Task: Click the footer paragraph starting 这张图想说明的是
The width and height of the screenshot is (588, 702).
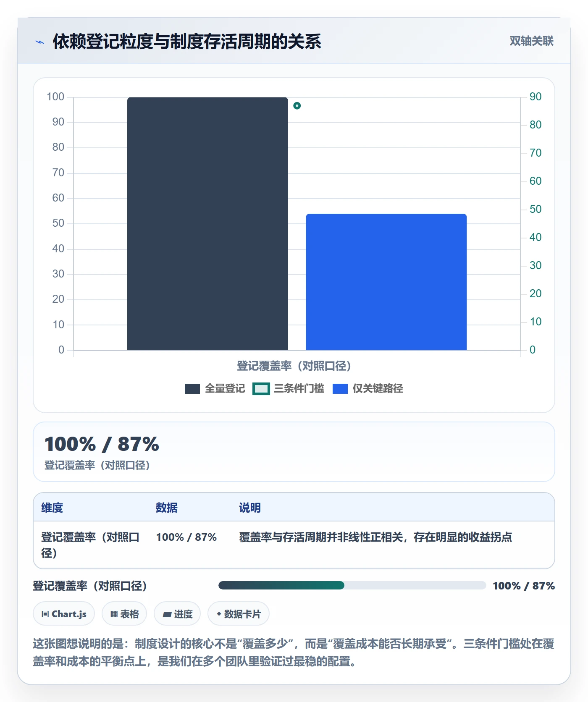Action: [x=294, y=652]
